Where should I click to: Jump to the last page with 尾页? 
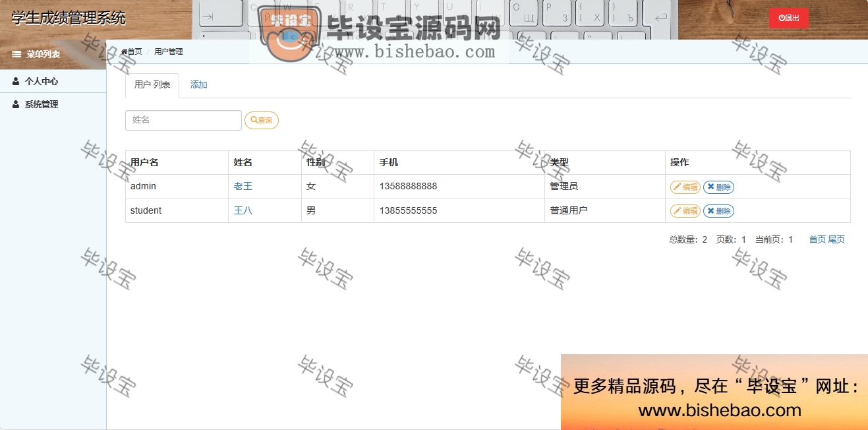tap(836, 239)
